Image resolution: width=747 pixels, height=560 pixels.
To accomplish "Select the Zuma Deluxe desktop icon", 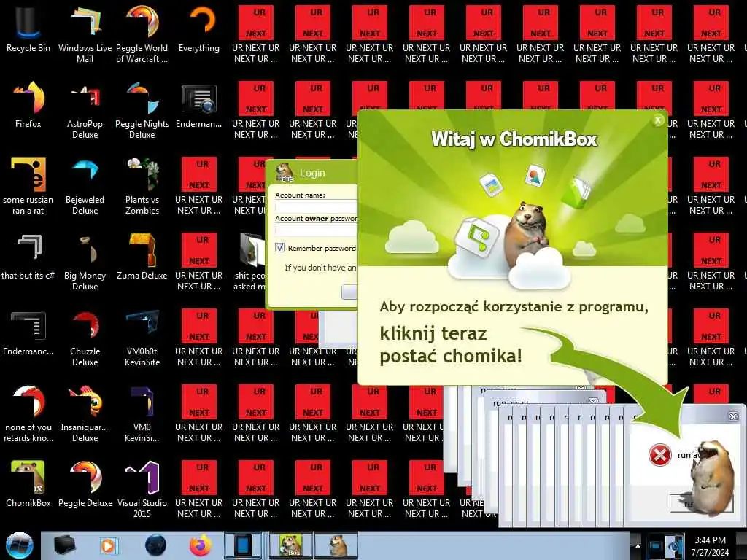I will click(x=142, y=257).
